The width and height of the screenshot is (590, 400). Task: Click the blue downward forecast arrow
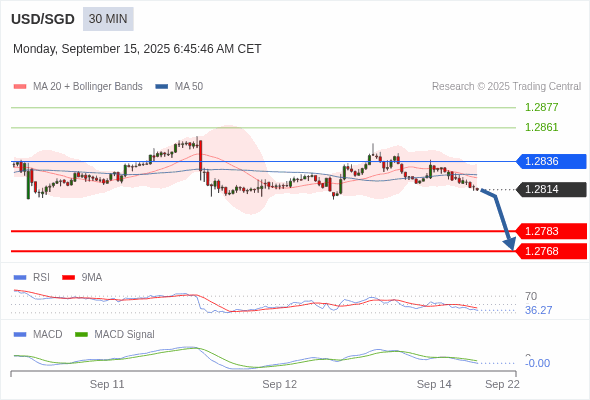(500, 219)
